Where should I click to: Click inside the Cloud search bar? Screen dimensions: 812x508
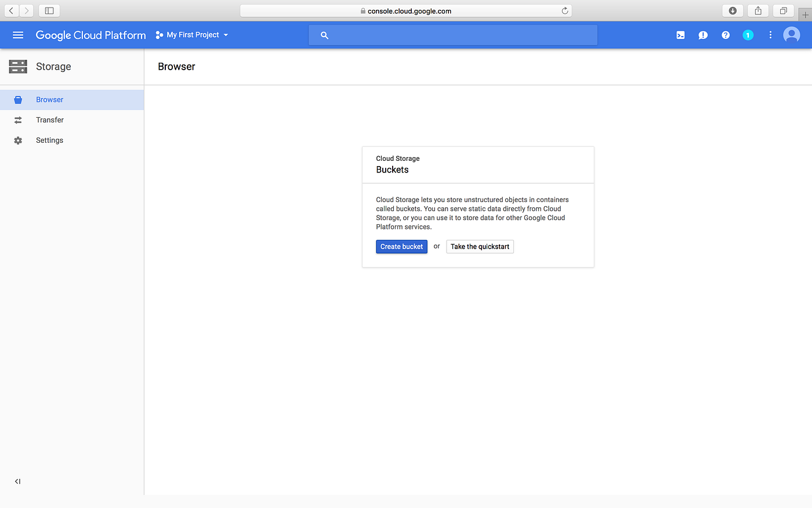click(452, 35)
